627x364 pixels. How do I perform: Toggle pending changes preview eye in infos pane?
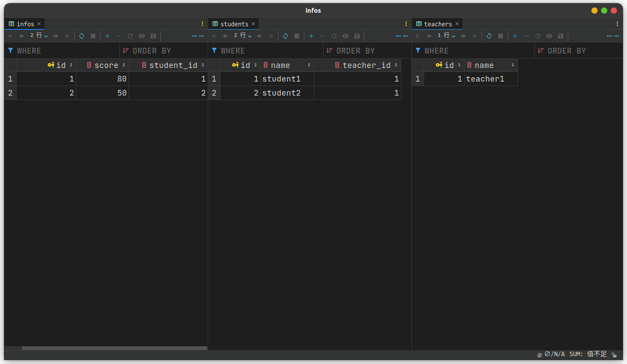[142, 36]
